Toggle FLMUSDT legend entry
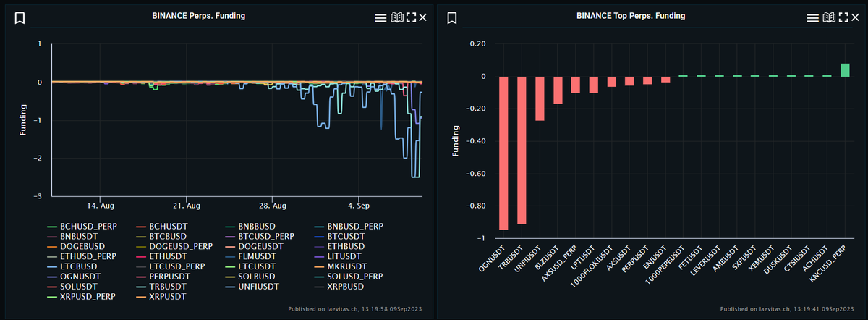The height and width of the screenshot is (320, 868). tap(251, 256)
